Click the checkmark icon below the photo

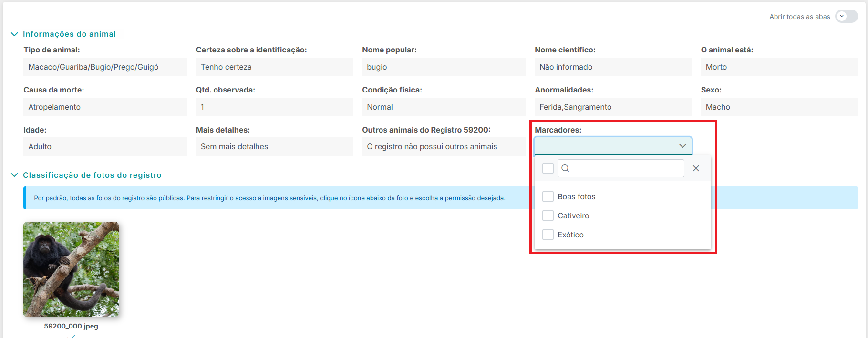tap(71, 336)
